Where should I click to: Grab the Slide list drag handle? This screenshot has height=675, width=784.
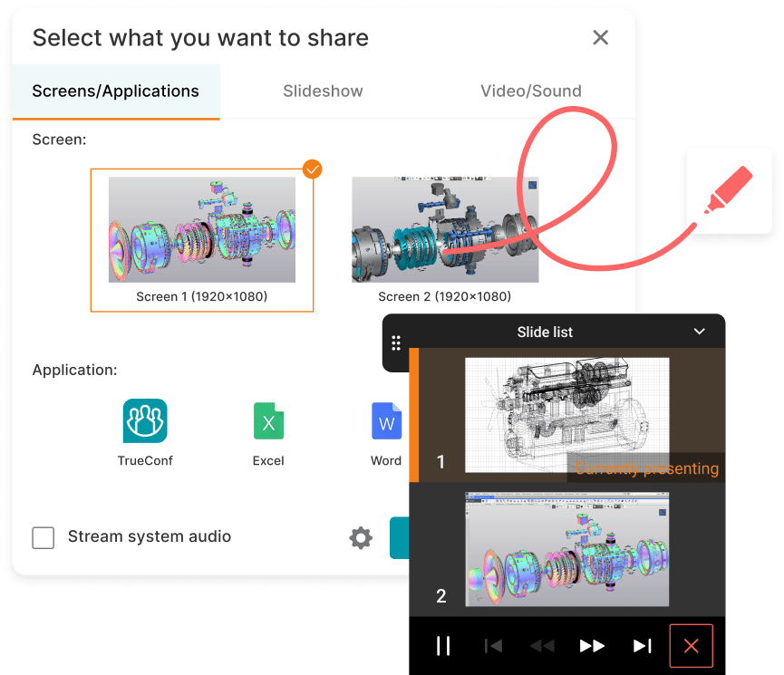[x=395, y=342]
